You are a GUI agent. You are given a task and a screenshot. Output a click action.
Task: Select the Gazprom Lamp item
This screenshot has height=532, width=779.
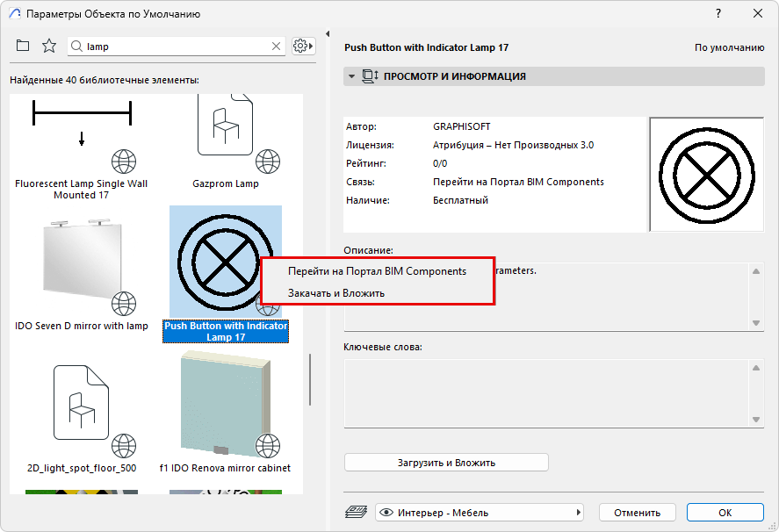tap(226, 141)
